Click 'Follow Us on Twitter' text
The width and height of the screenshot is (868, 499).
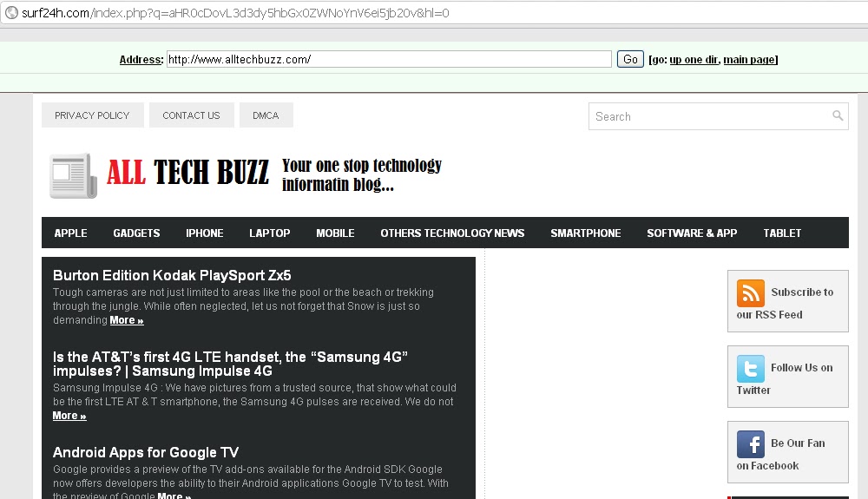click(x=785, y=379)
